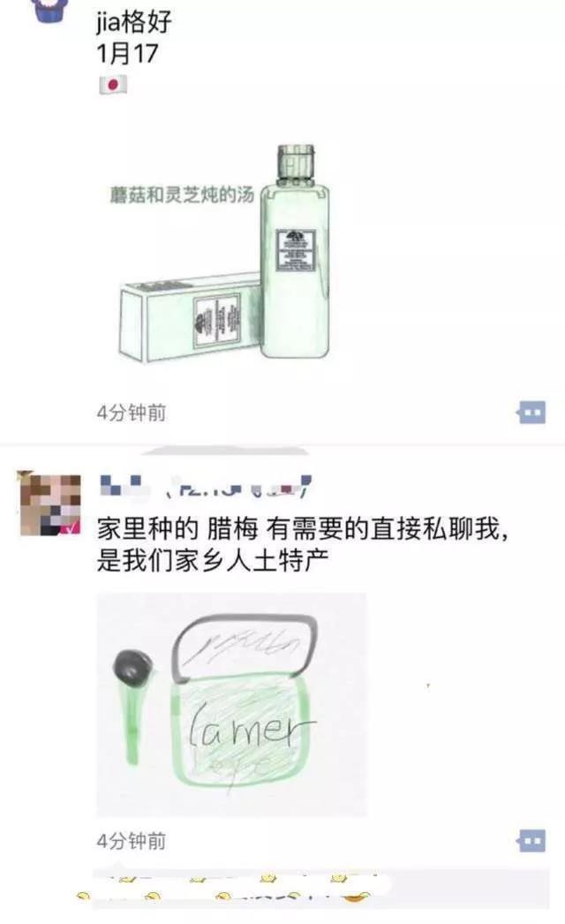Tap the 4分钟前 timestamp under the bottle image
This screenshot has width=565, height=924.
tap(132, 413)
